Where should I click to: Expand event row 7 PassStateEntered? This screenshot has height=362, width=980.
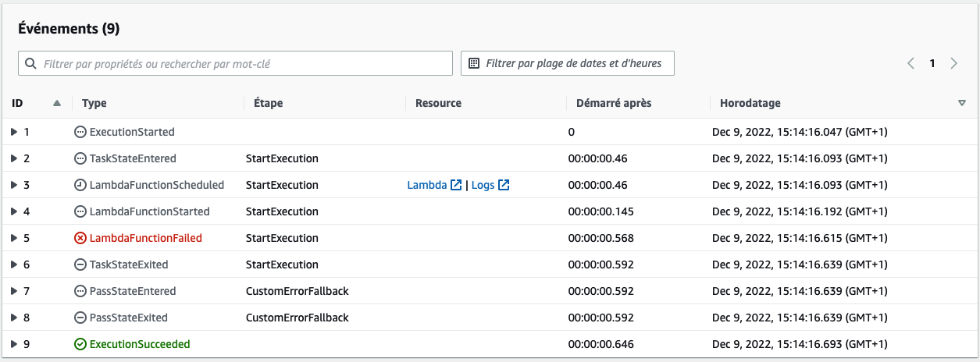point(14,291)
